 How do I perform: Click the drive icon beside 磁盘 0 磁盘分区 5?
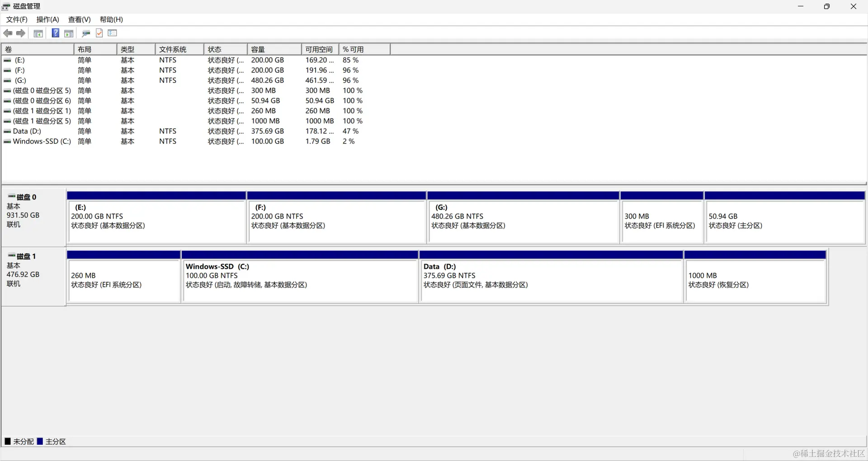pos(7,91)
